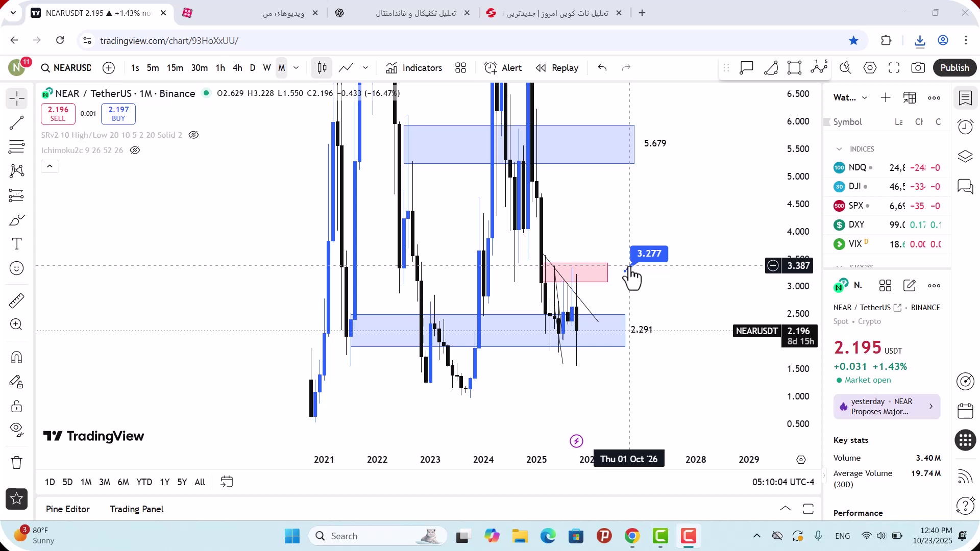Screen dimensions: 980x551
Task: Toggle stay in drawing mode
Action: click(17, 382)
